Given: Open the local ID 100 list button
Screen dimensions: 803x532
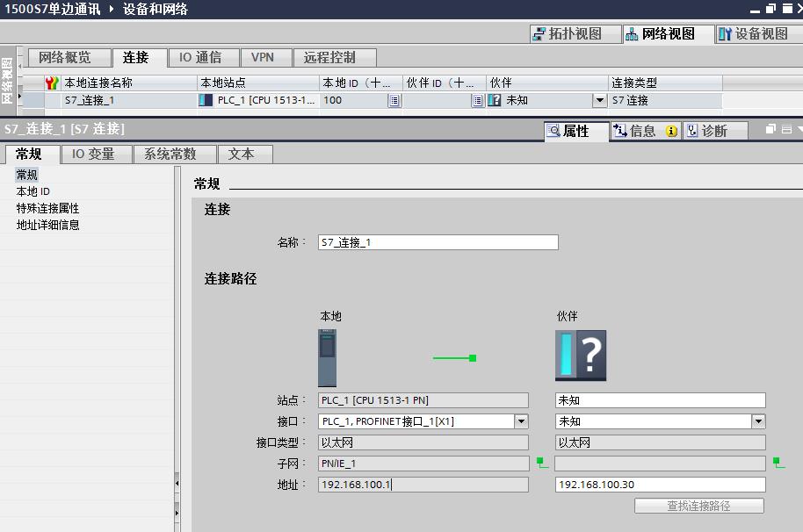Looking at the screenshot, I should pos(394,101).
